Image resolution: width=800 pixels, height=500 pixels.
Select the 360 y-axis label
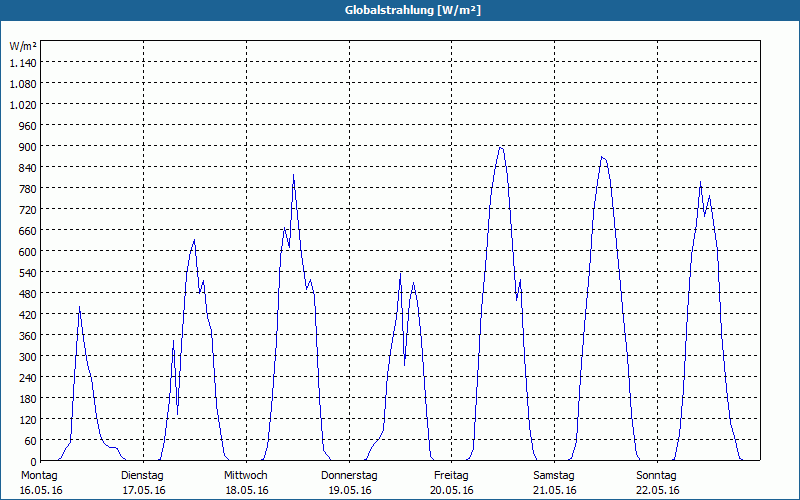pos(28,336)
